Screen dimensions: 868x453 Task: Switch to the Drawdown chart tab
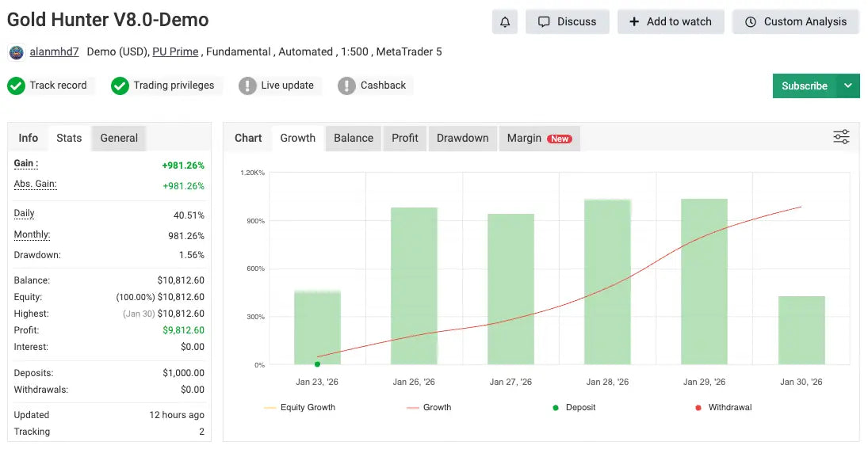(462, 138)
